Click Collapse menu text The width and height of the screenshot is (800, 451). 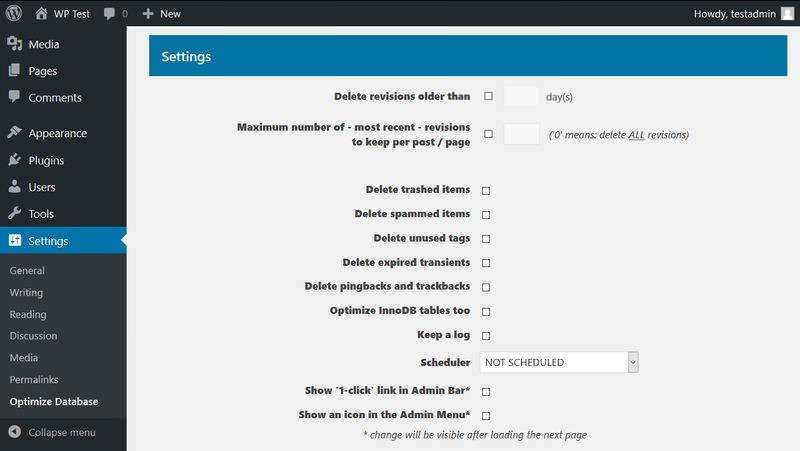coord(62,432)
